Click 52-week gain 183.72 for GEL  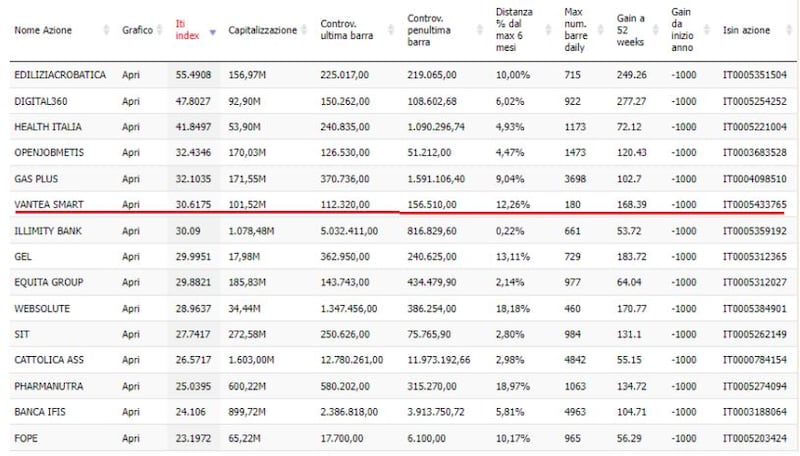point(632,257)
